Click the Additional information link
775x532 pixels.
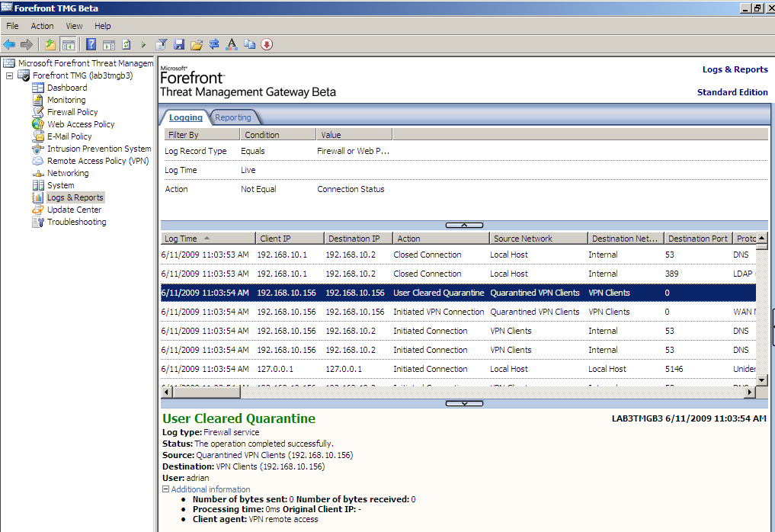pyautogui.click(x=210, y=489)
